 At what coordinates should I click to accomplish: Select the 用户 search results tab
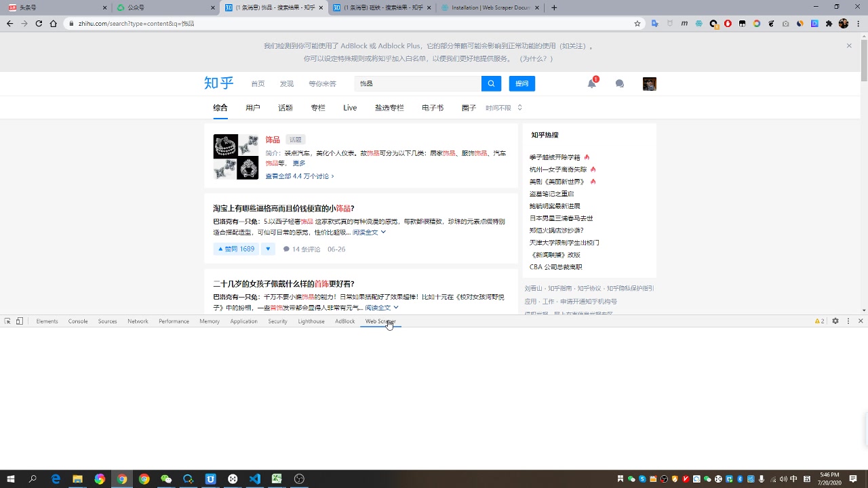[x=253, y=108]
